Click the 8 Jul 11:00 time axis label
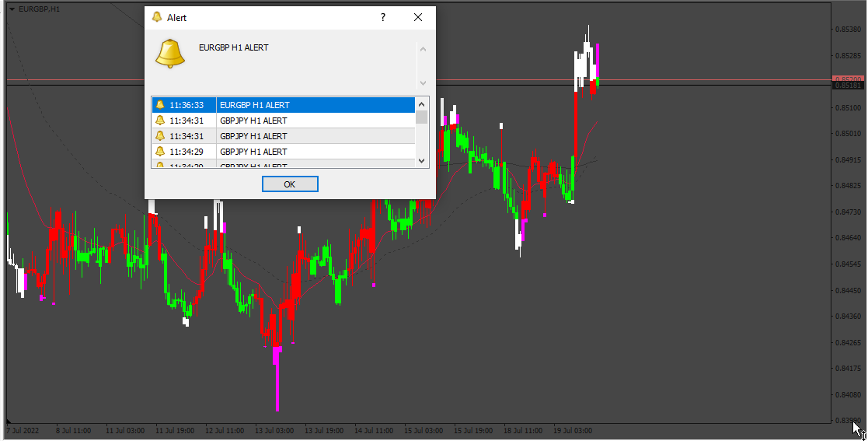868x441 pixels. click(74, 430)
